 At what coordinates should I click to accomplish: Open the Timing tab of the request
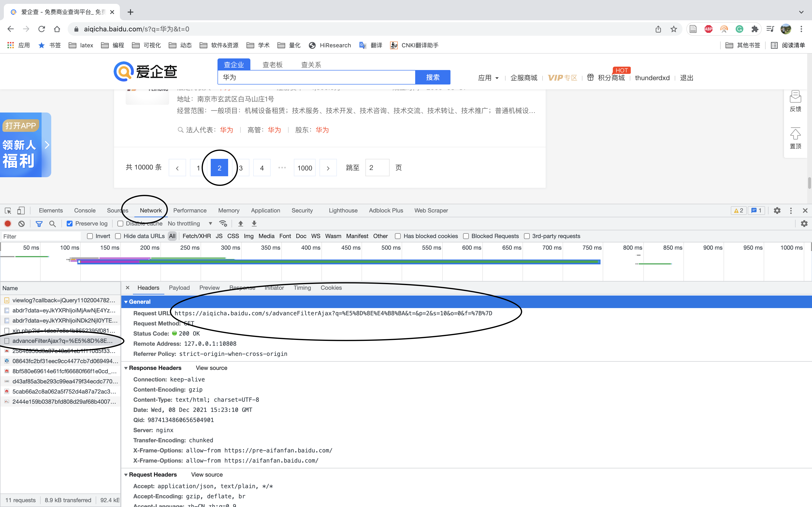(x=302, y=288)
